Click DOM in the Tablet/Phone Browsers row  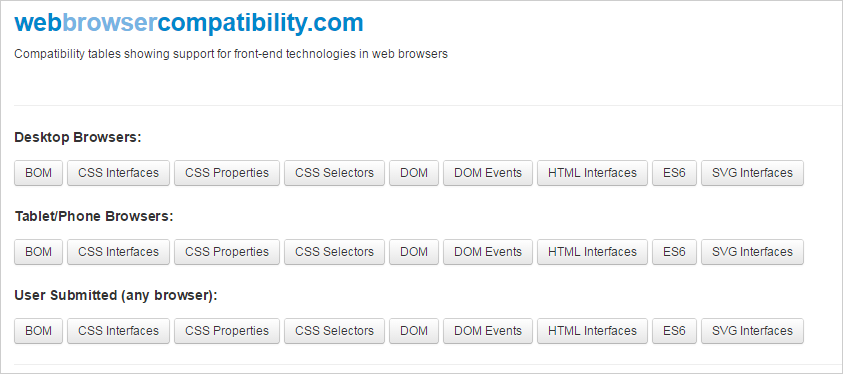point(414,252)
